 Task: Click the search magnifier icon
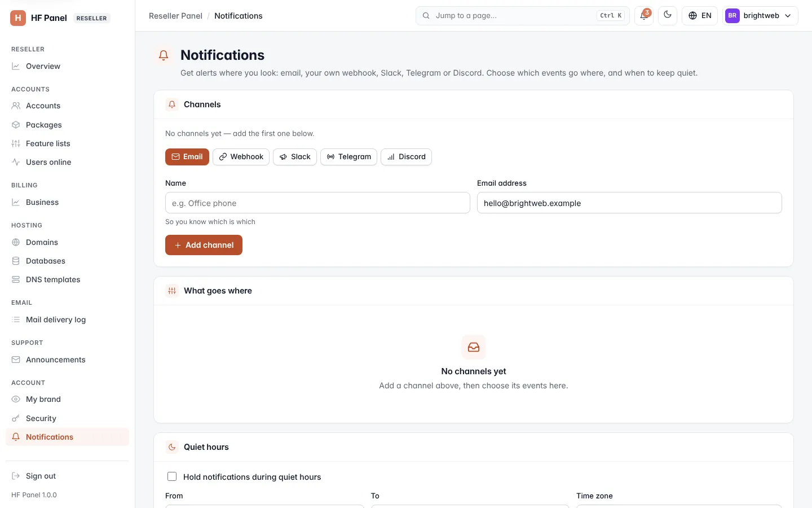pyautogui.click(x=426, y=16)
